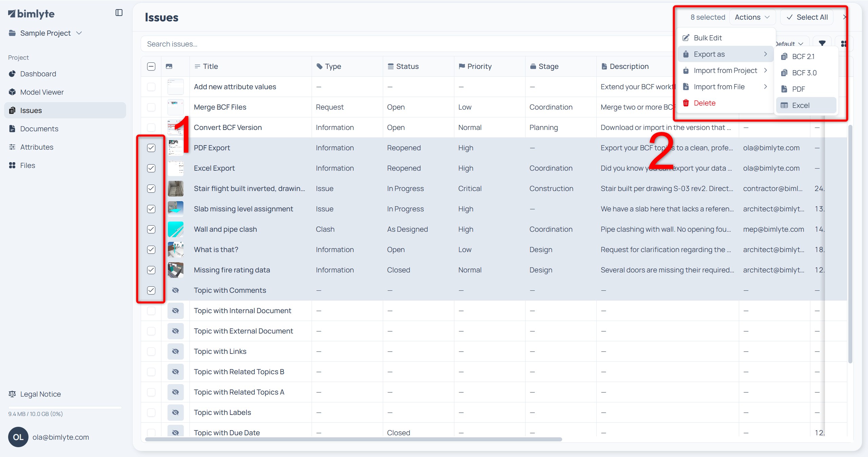The height and width of the screenshot is (457, 868).
Task: Uncheck the Excel Export row
Action: pos(151,168)
